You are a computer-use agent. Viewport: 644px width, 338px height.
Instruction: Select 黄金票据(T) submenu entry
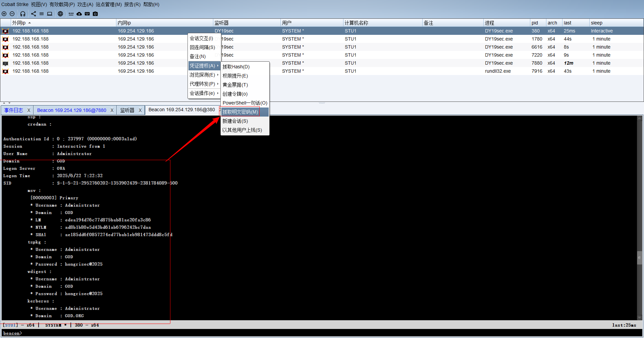245,85
